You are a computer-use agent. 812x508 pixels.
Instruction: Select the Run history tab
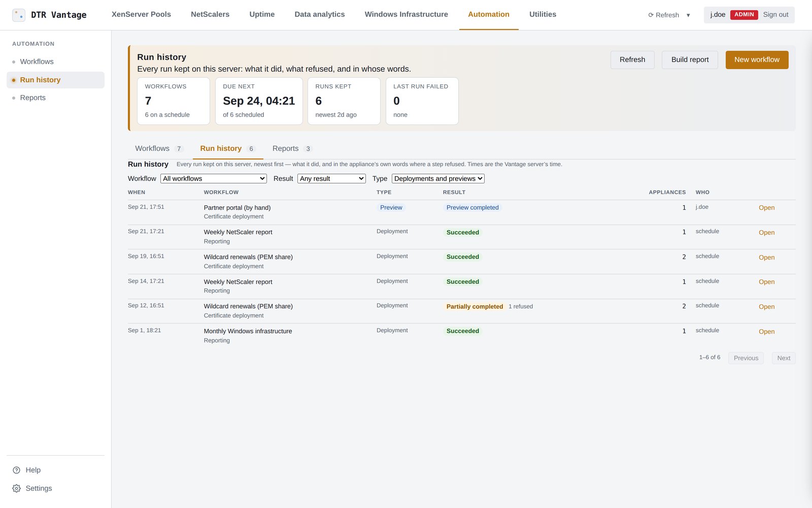pos(228,148)
